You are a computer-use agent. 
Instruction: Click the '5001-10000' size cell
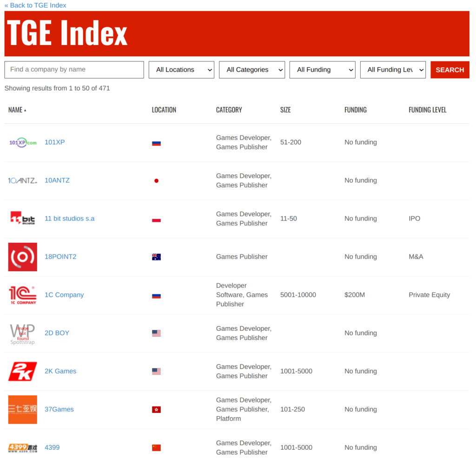tap(298, 295)
